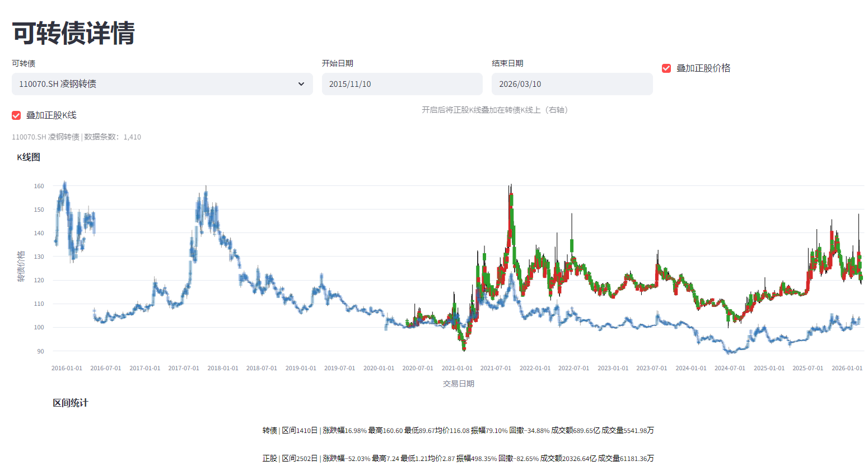Click the 2023-01-01 x-axis date label
This screenshot has height=475, width=868.
613,368
